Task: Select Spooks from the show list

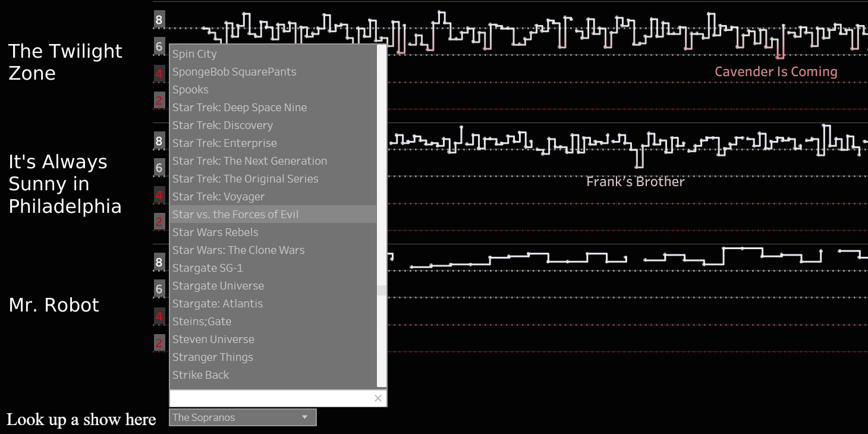Action: point(190,90)
